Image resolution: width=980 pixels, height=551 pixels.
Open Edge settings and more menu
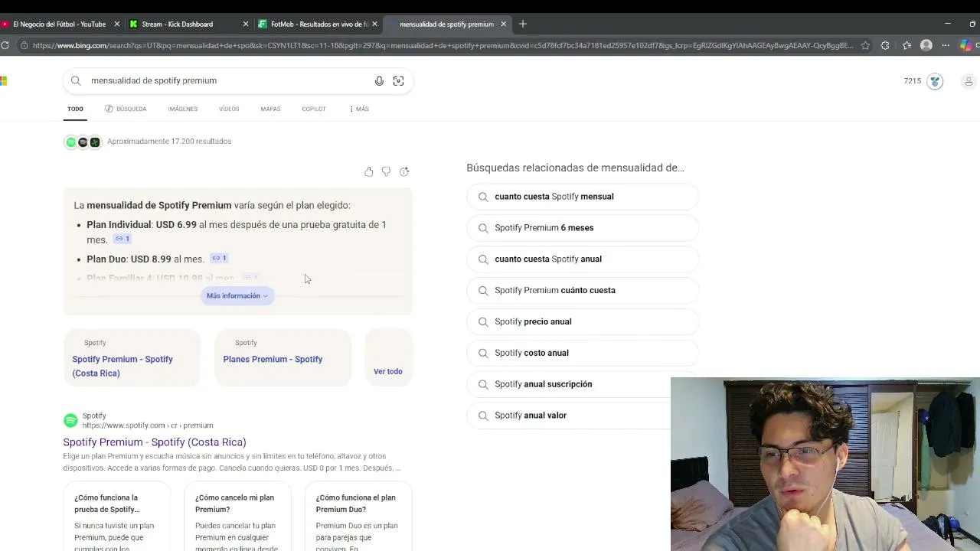pyautogui.click(x=946, y=45)
